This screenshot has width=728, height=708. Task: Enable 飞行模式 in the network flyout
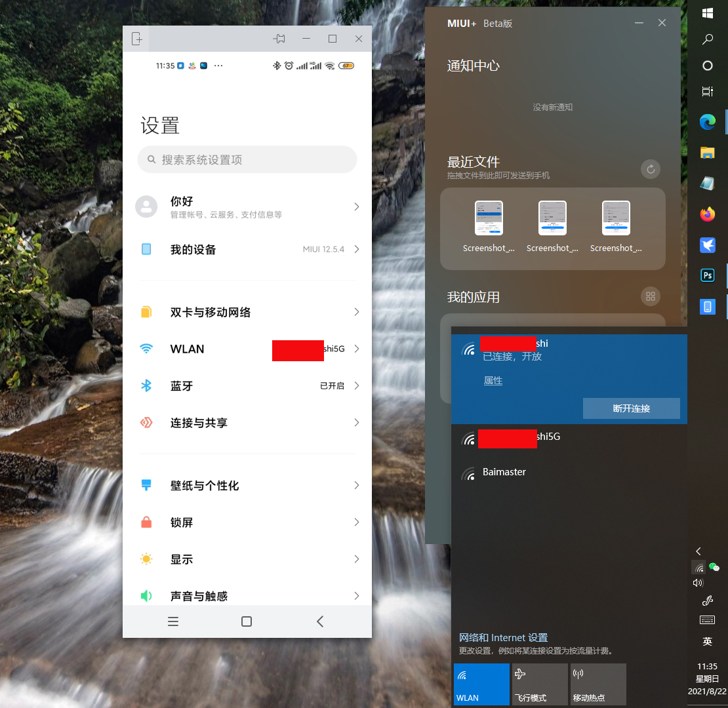click(x=539, y=684)
